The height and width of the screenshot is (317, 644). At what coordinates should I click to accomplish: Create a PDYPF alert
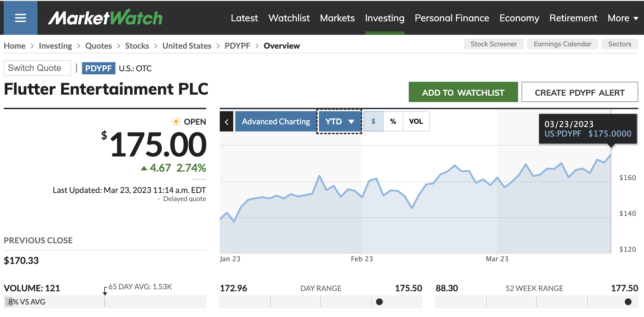point(580,92)
